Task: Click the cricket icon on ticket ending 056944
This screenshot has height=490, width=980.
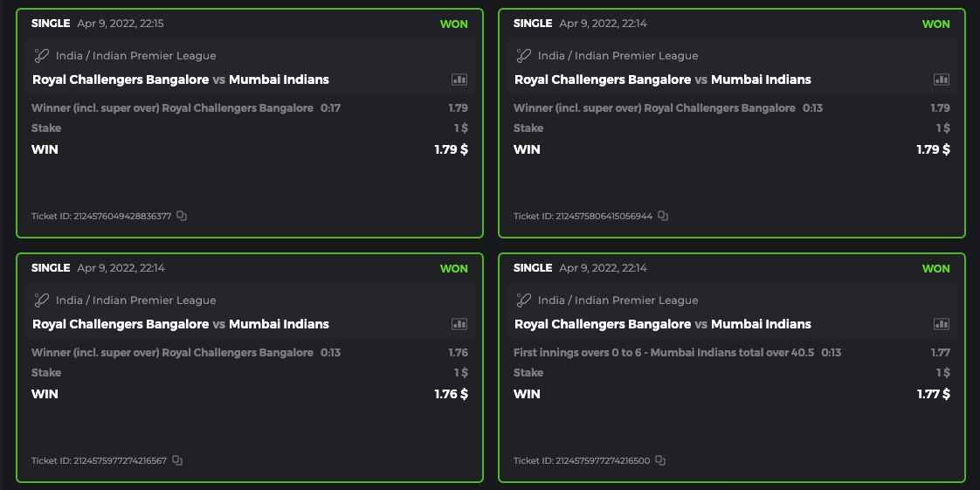Action: pyautogui.click(x=523, y=56)
